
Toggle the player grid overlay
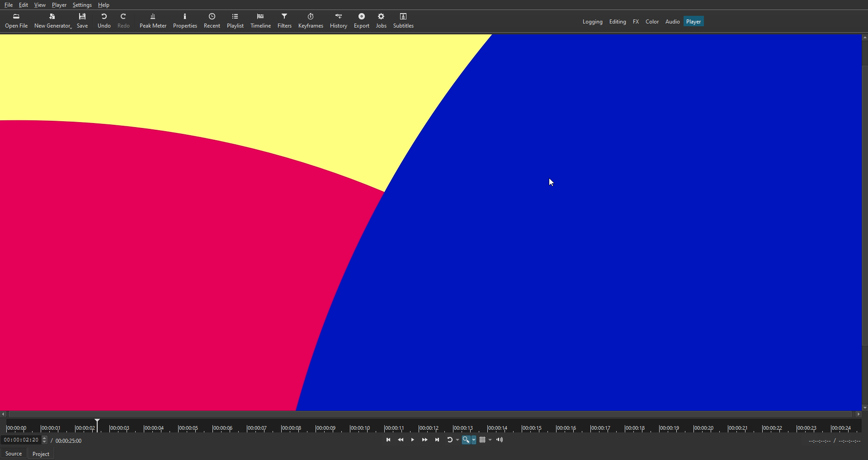pyautogui.click(x=482, y=440)
